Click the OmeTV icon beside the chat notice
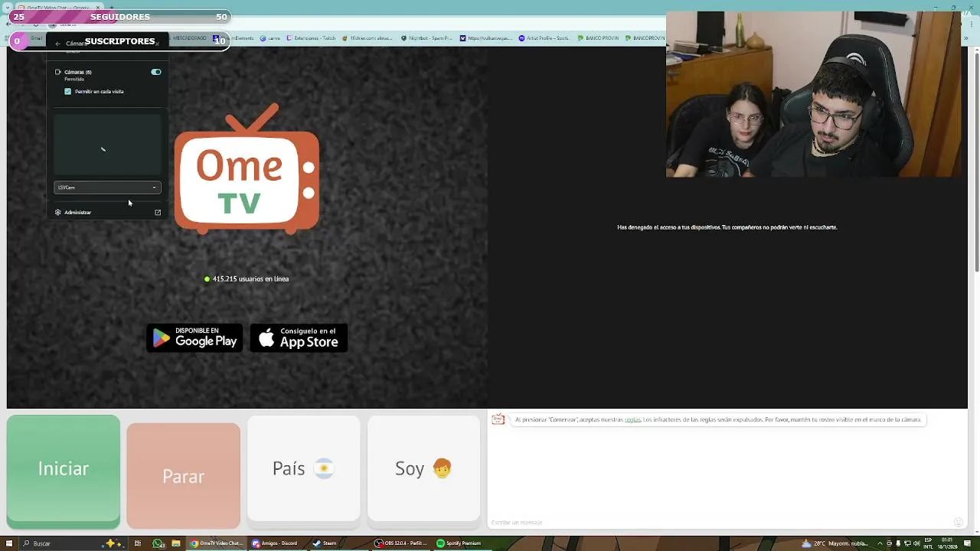 [x=498, y=419]
